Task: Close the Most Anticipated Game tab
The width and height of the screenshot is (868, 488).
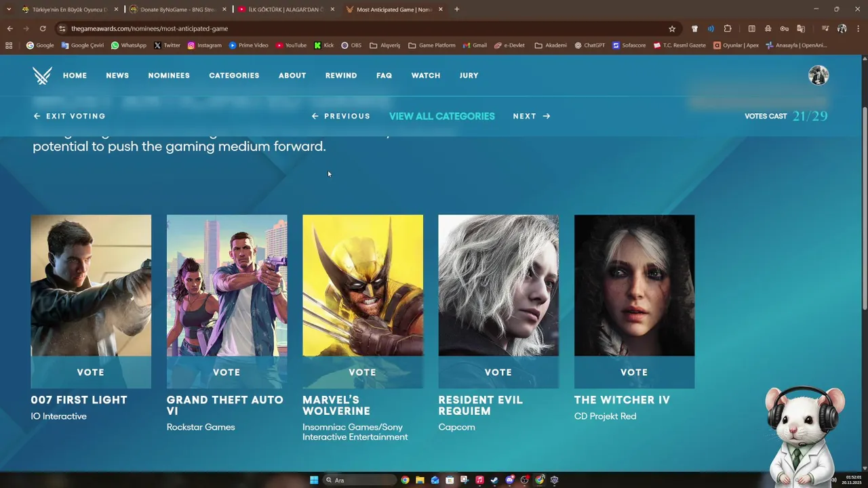Action: tap(441, 9)
